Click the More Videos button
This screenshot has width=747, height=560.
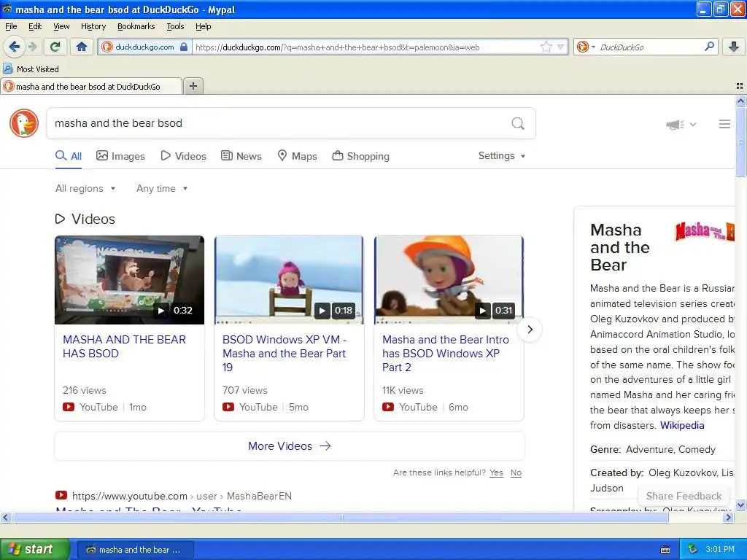point(290,446)
